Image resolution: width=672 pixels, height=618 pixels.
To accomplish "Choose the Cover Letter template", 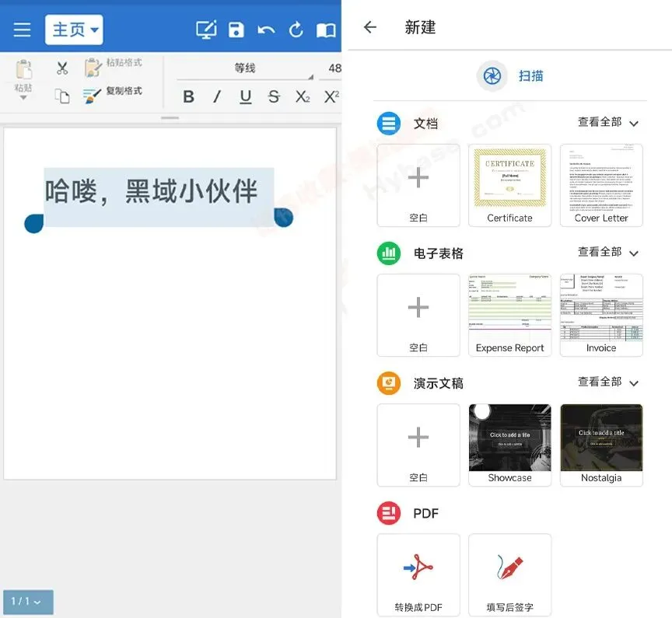I will click(601, 186).
